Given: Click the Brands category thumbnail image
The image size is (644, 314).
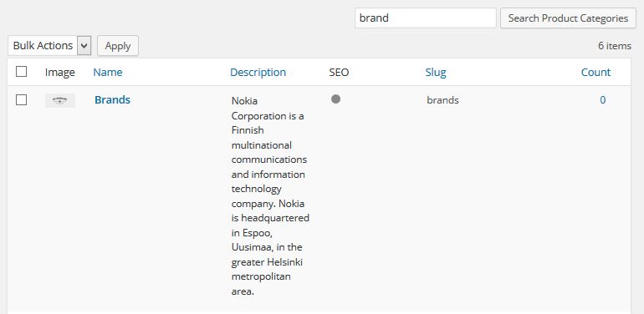Looking at the screenshot, I should coord(60,100).
